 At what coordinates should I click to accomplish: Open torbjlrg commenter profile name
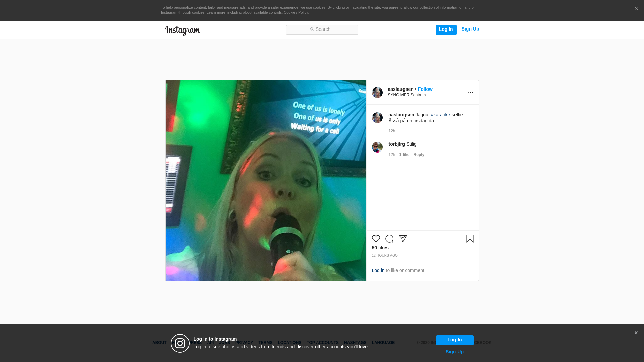click(397, 144)
